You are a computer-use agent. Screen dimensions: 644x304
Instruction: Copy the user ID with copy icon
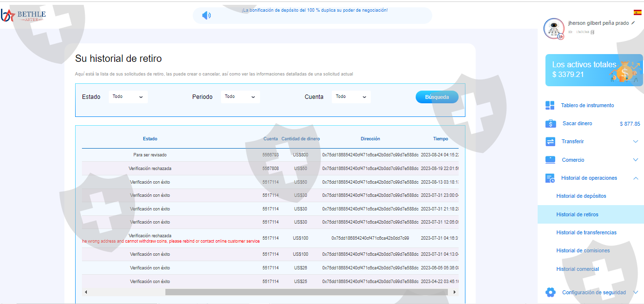tap(592, 32)
